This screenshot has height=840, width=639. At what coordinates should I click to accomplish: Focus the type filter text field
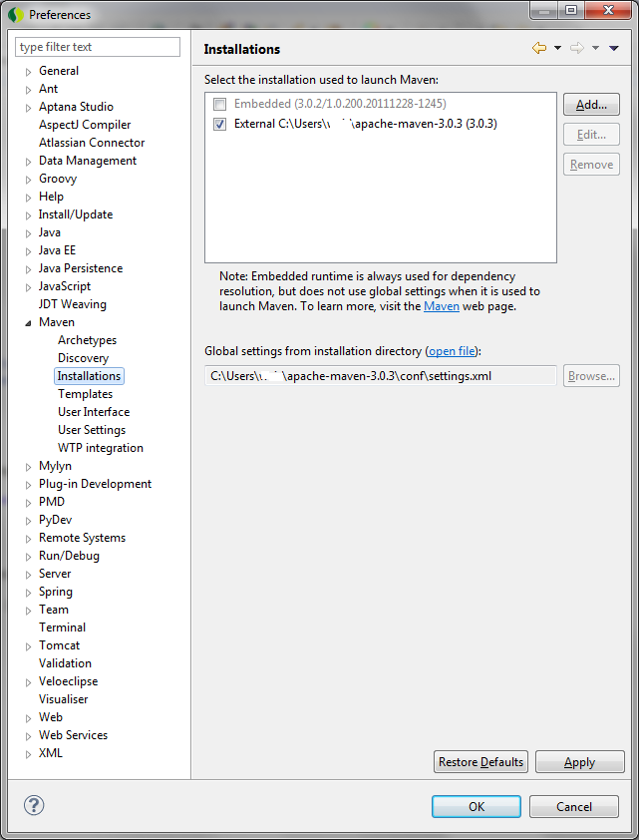pyautogui.click(x=98, y=47)
